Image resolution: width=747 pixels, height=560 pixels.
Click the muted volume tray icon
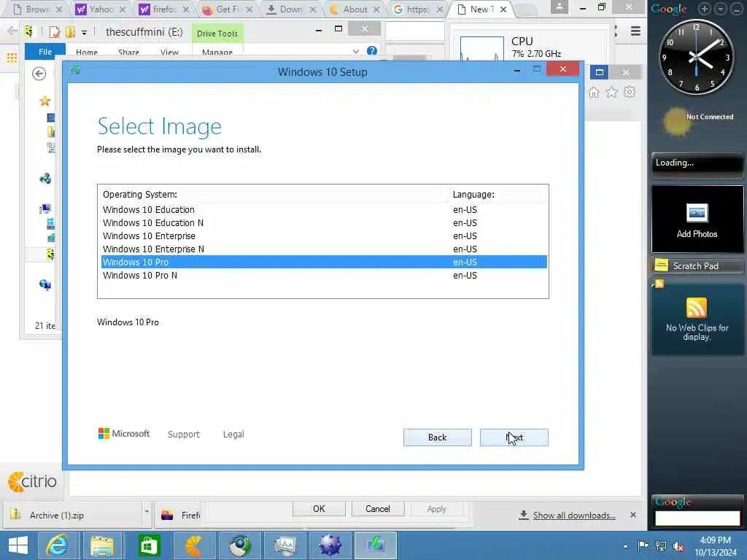(x=678, y=546)
